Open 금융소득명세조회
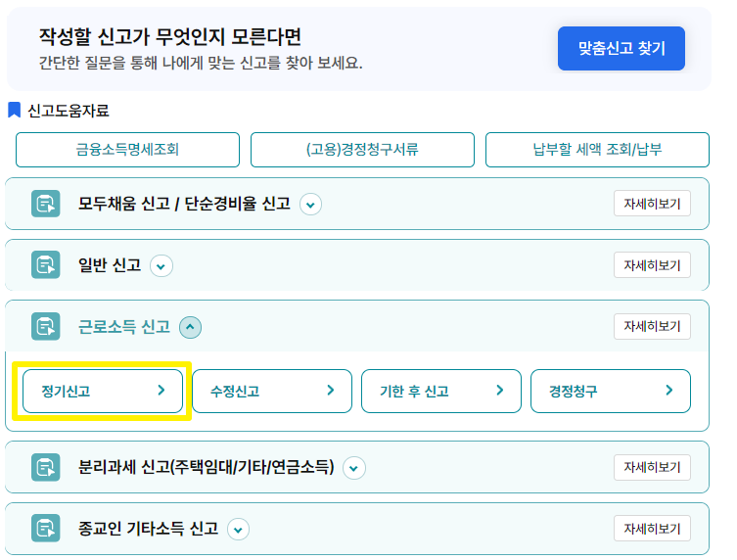This screenshot has width=737, height=560. [x=127, y=150]
